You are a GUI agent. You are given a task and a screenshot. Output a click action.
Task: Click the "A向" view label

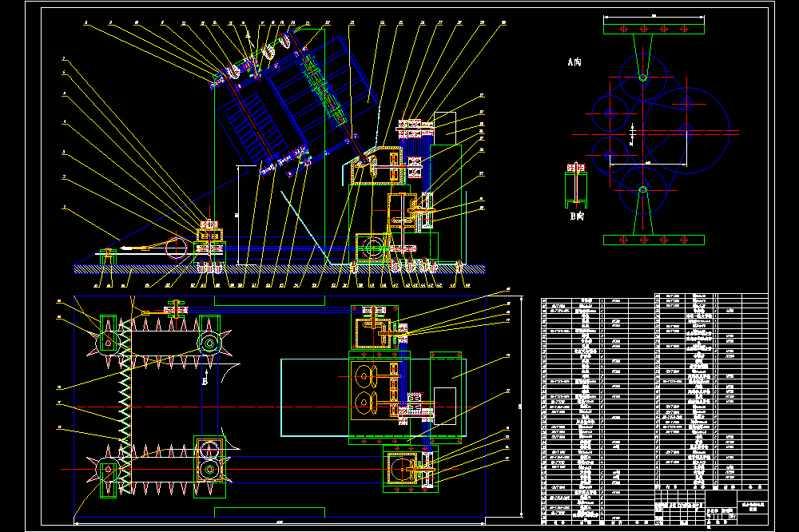tap(574, 62)
